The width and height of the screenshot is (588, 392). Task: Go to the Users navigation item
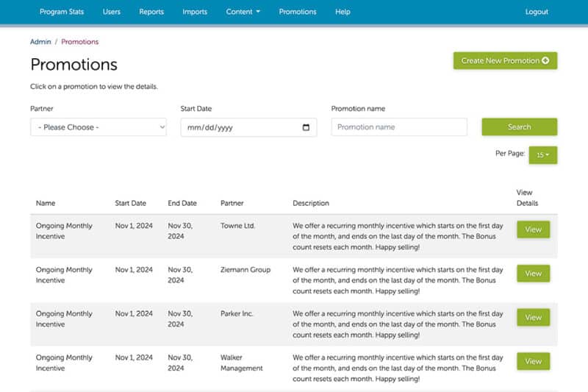click(x=112, y=12)
